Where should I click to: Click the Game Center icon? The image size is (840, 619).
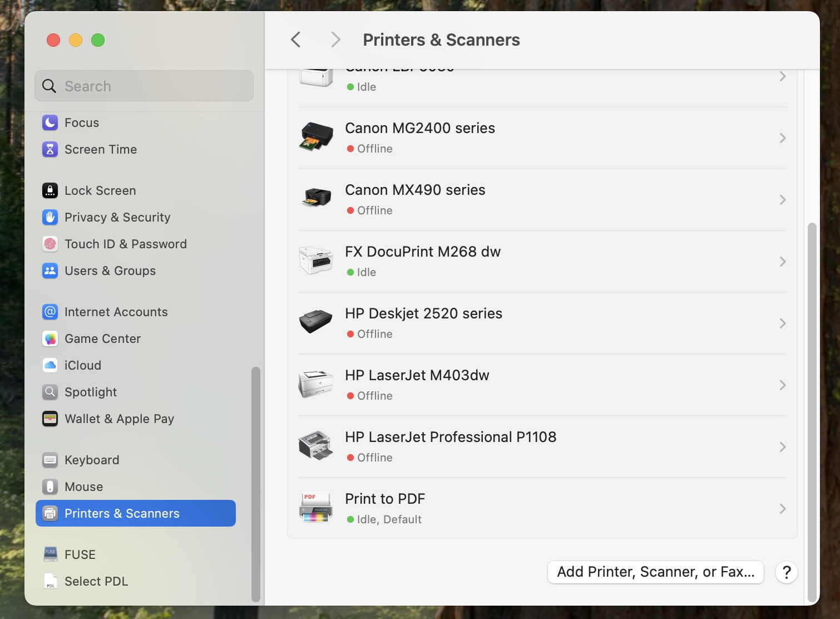[50, 338]
